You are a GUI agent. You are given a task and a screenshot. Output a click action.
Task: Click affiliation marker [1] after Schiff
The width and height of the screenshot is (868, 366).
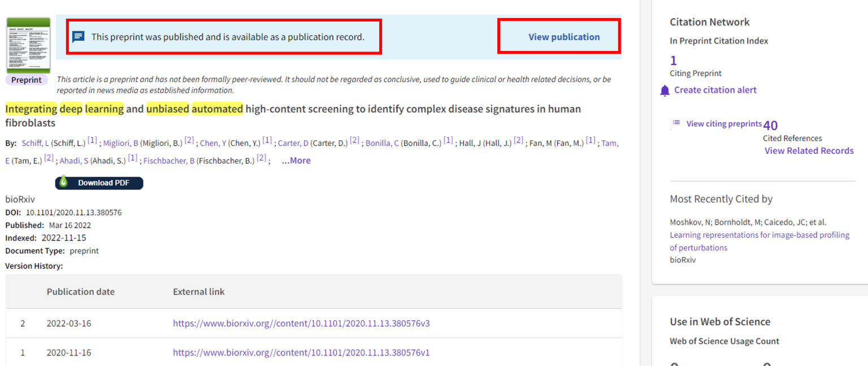coord(92,140)
